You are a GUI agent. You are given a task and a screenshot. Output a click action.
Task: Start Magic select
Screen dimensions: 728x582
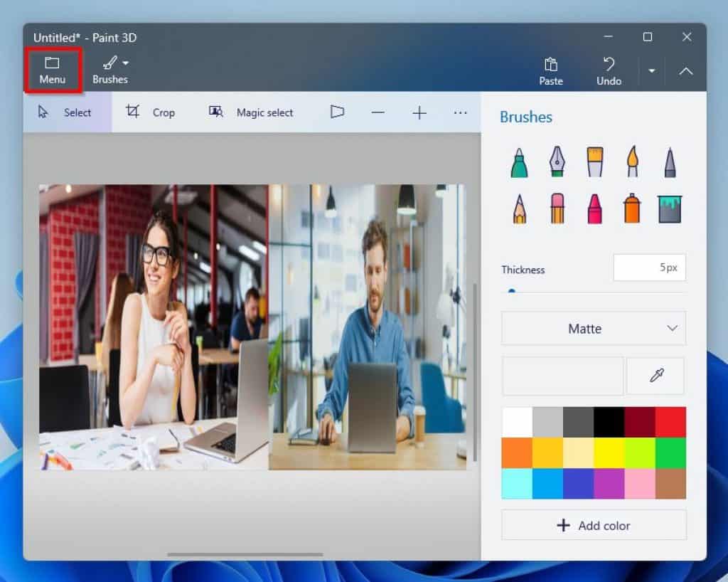click(x=251, y=112)
